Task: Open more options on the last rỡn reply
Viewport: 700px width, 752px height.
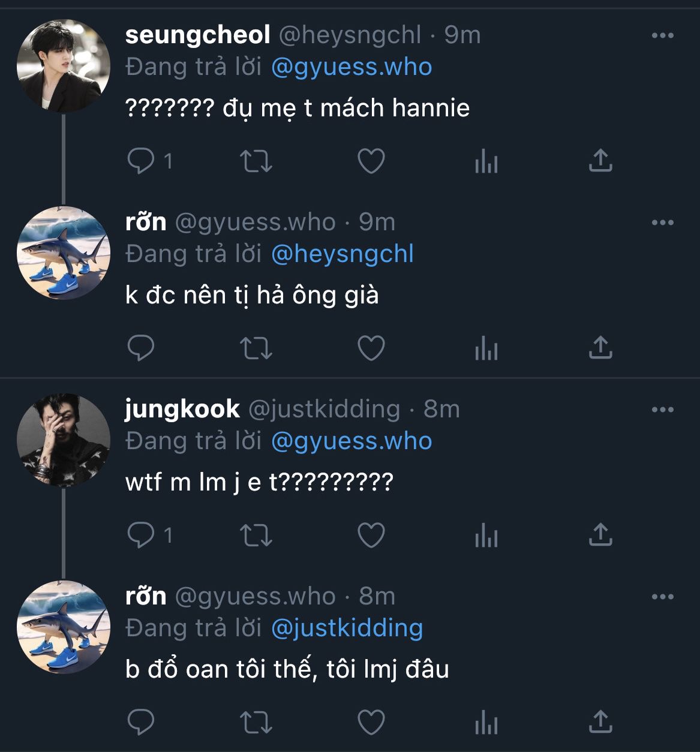Action: coord(662,597)
